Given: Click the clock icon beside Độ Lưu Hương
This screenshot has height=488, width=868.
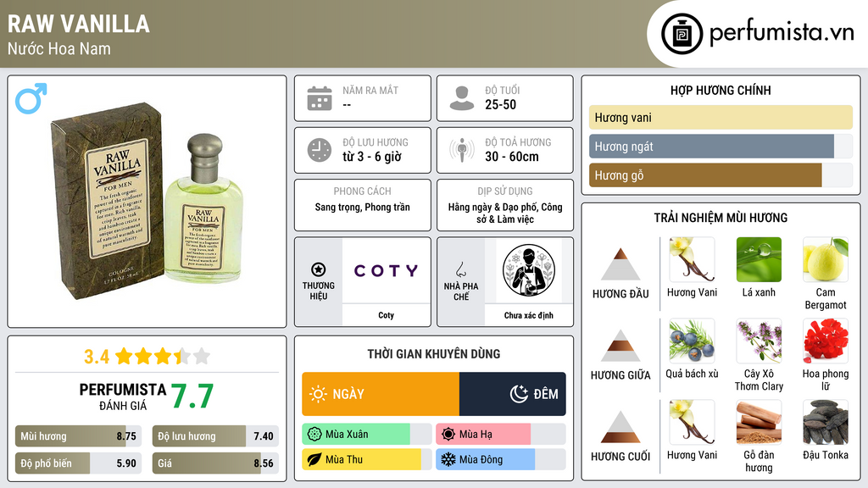Looking at the screenshot, I should tap(320, 150).
